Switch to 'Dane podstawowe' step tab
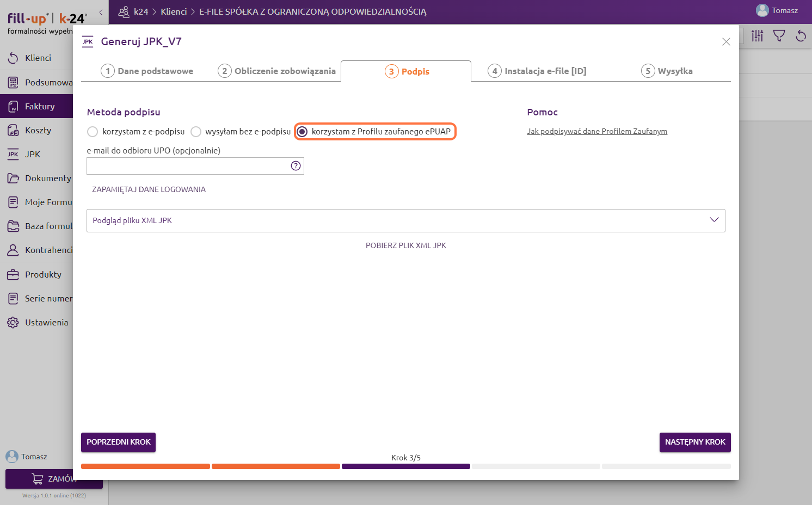 coord(147,71)
